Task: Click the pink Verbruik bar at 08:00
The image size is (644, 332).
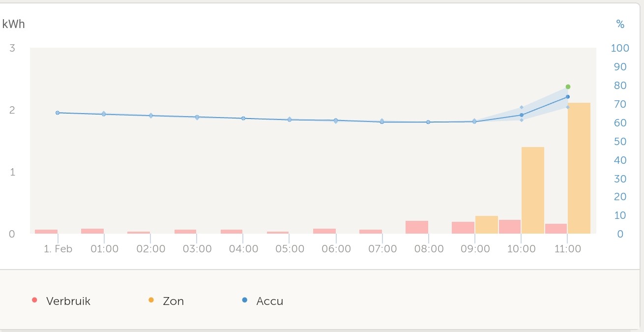Action: (417, 227)
